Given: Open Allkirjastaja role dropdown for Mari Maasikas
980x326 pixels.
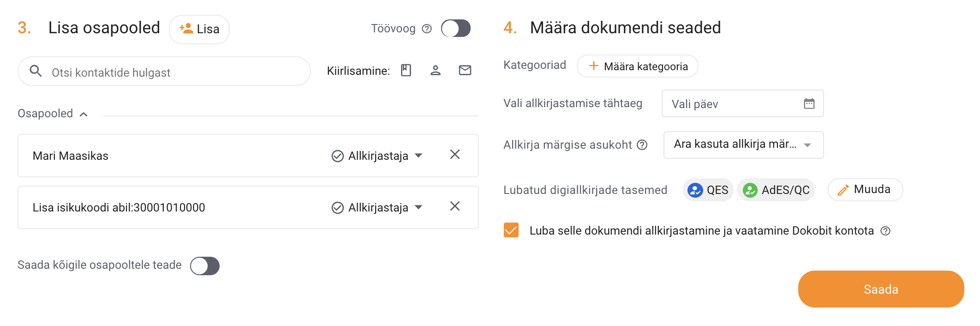Looking at the screenshot, I should click(x=377, y=156).
